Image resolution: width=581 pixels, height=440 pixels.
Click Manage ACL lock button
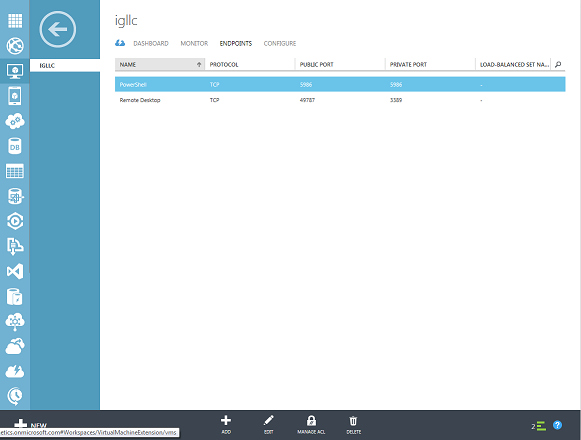(311, 424)
